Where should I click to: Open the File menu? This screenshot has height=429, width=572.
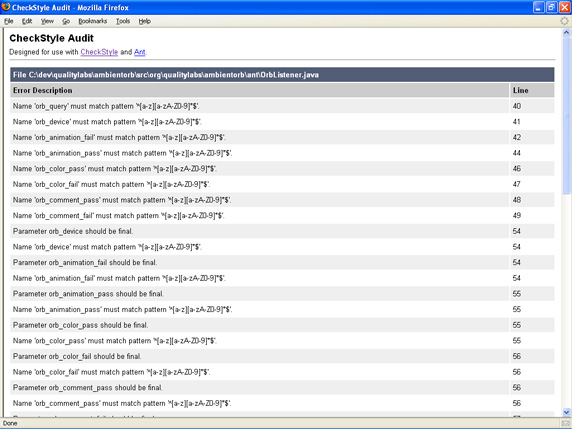click(x=9, y=21)
